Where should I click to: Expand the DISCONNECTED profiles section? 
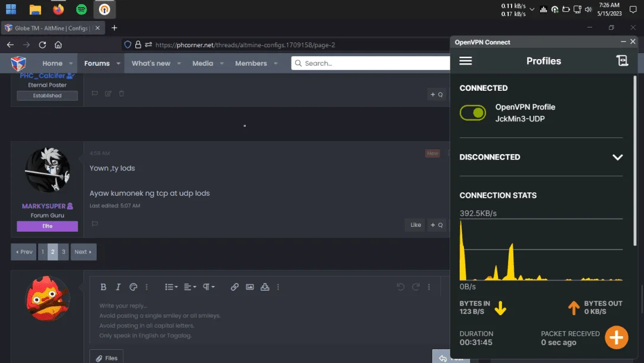617,157
